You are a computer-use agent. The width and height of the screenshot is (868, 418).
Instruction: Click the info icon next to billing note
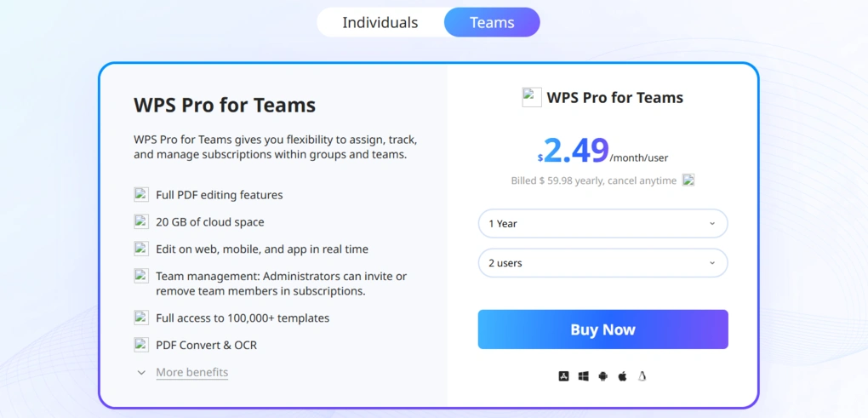pos(688,180)
